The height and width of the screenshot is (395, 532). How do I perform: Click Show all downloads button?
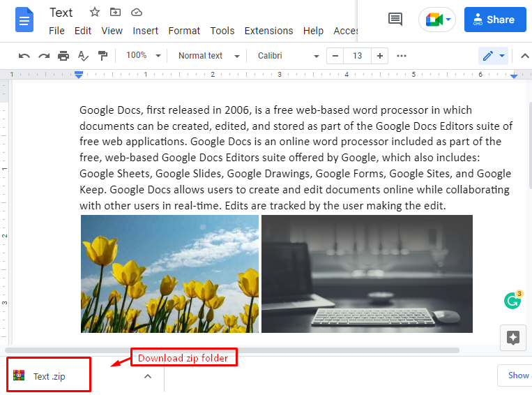(x=515, y=375)
